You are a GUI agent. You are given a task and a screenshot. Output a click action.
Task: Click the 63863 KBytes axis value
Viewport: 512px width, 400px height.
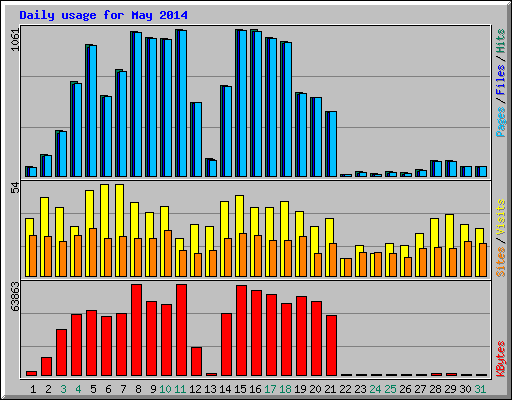[15, 297]
